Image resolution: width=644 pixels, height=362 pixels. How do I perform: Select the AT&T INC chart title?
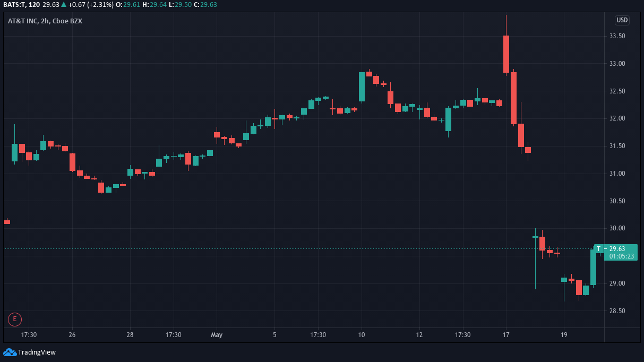[45, 21]
